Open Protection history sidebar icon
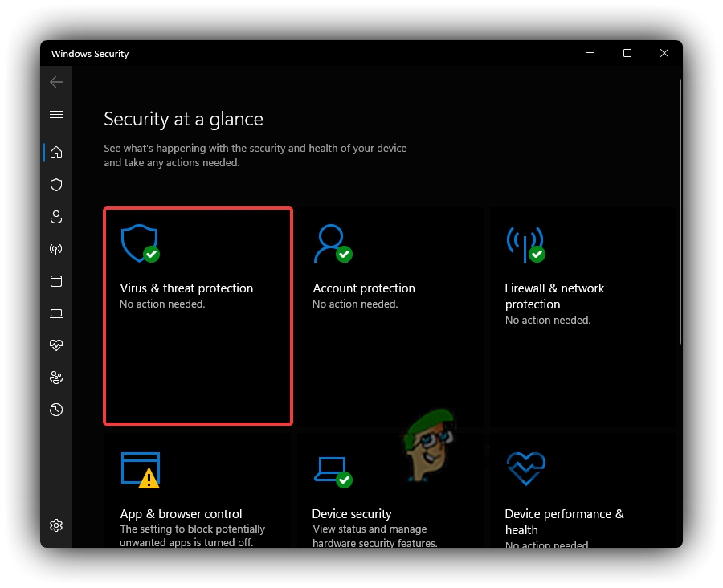 click(56, 410)
